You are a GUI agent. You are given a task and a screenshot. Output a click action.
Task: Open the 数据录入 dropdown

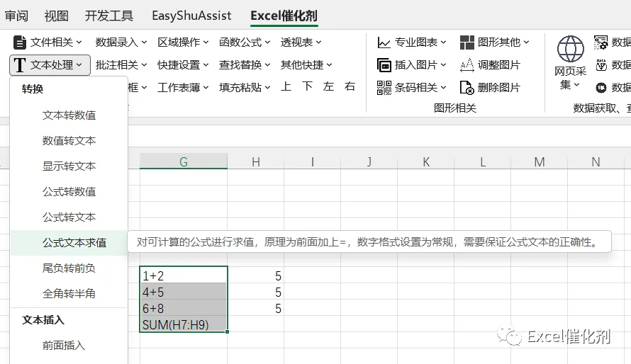pyautogui.click(x=121, y=42)
